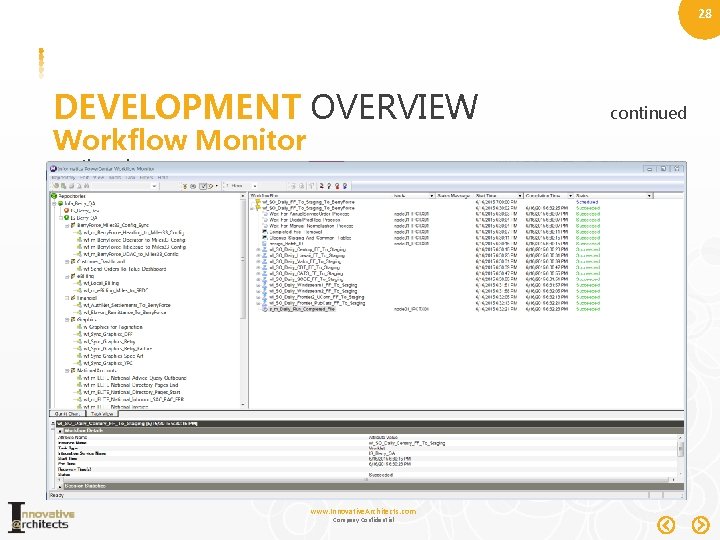Open the Help menu
The height and width of the screenshot is (540, 720).
tap(163, 177)
